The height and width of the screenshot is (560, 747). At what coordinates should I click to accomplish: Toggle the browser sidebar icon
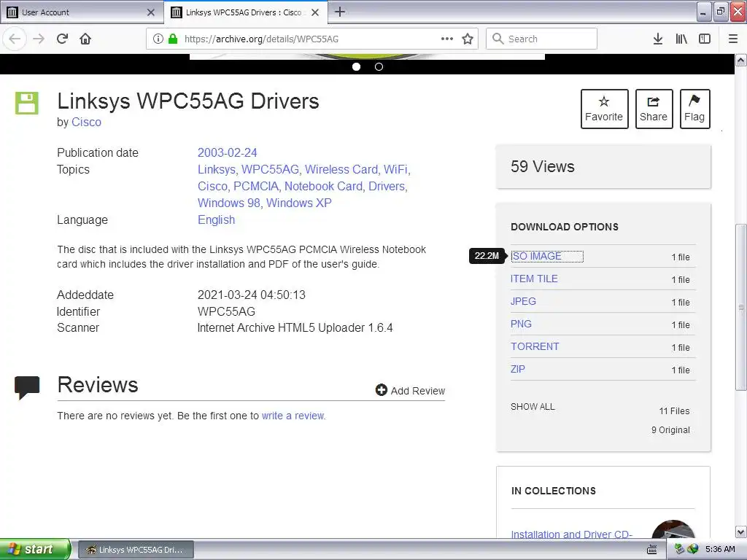click(705, 39)
